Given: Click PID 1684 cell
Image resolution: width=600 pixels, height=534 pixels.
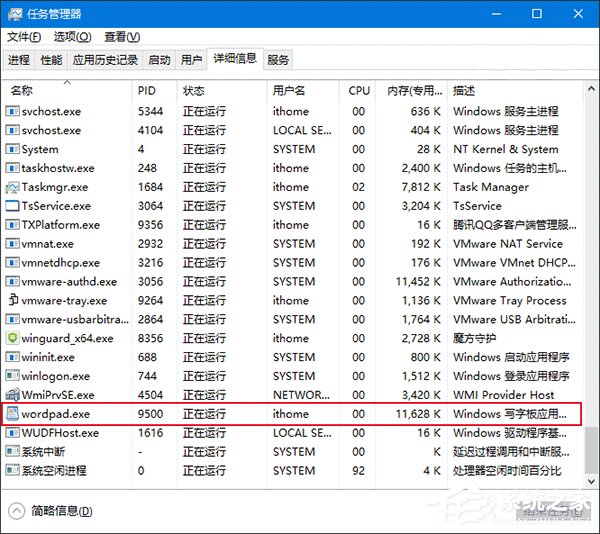Looking at the screenshot, I should [x=150, y=187].
